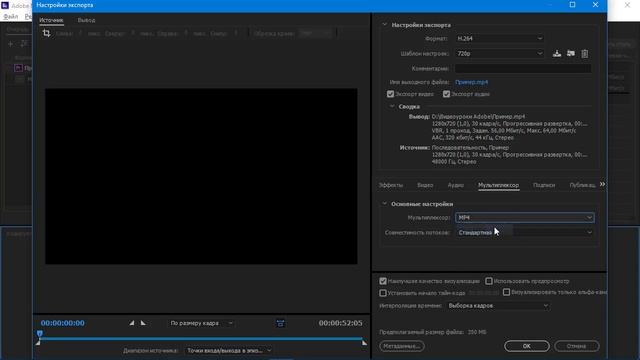
Task: Switch to the Источник tab
Action: (x=51, y=20)
